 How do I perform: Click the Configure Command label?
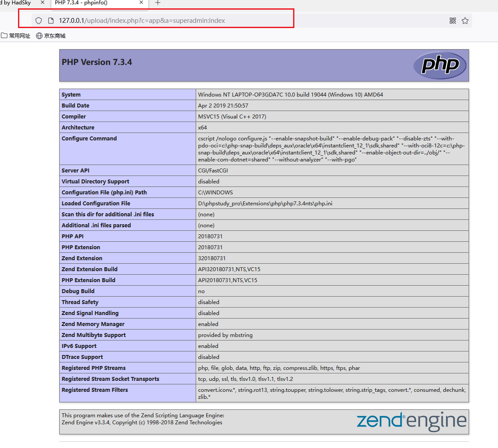[89, 138]
